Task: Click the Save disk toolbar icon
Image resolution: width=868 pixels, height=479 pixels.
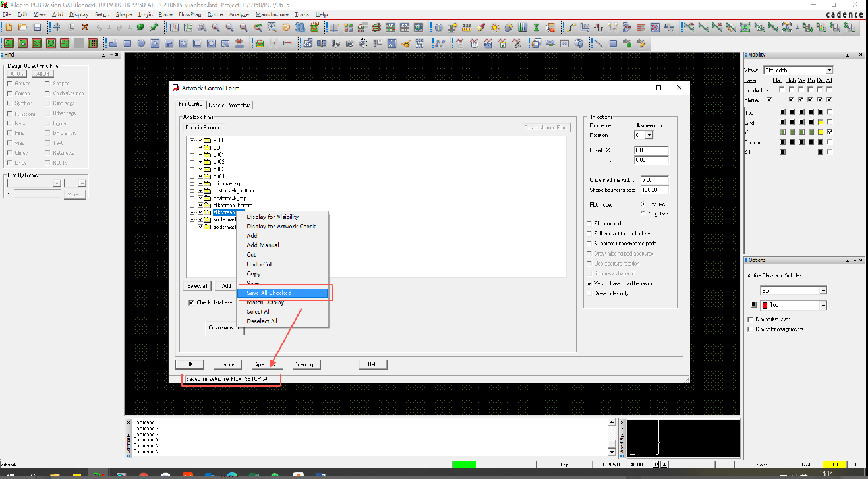Action: tap(37, 27)
